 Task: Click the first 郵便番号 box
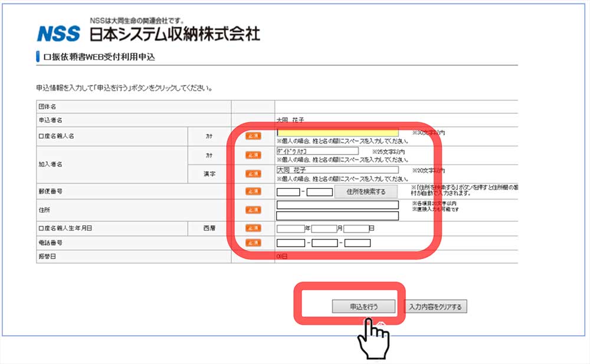[288, 192]
